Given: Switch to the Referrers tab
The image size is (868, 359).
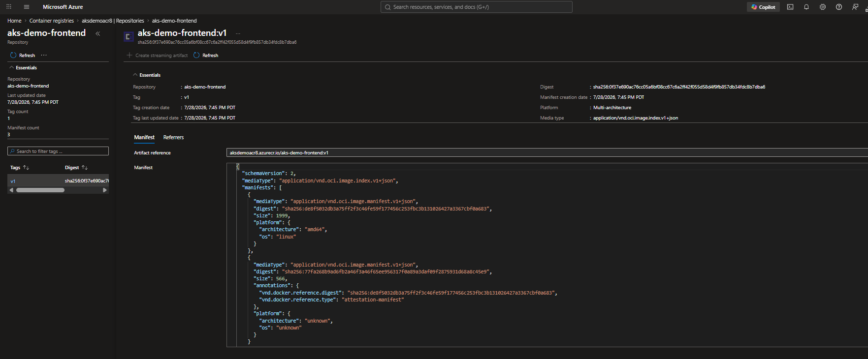Looking at the screenshot, I should point(173,137).
